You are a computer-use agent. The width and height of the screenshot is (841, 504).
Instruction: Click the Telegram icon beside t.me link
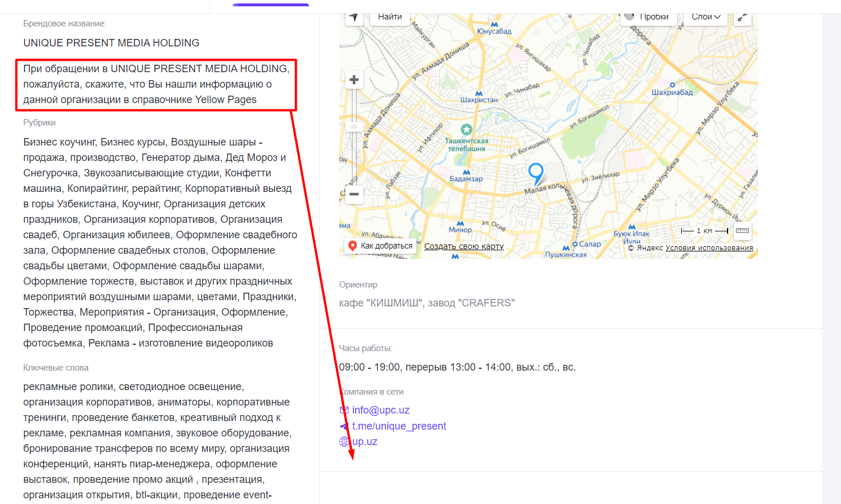tap(344, 426)
